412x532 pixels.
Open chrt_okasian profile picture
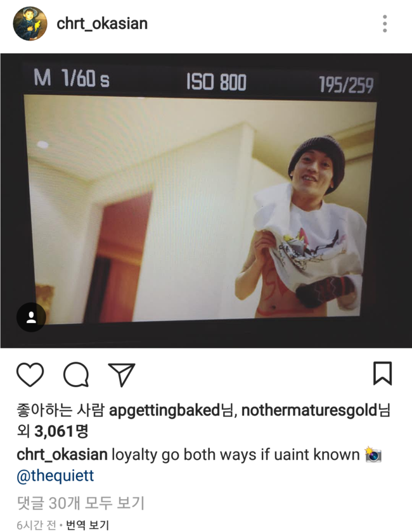click(x=30, y=23)
